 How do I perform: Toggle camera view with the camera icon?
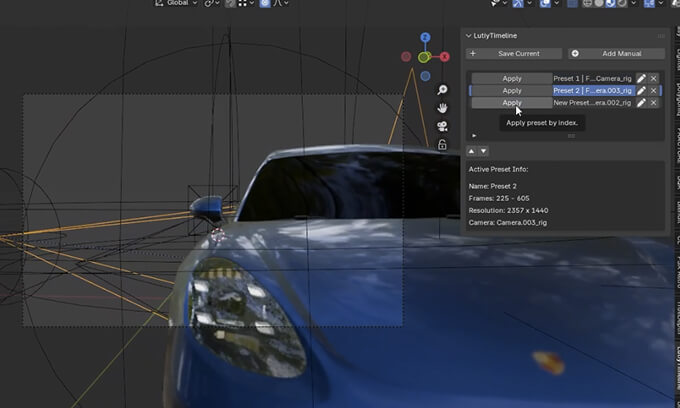coord(442,126)
